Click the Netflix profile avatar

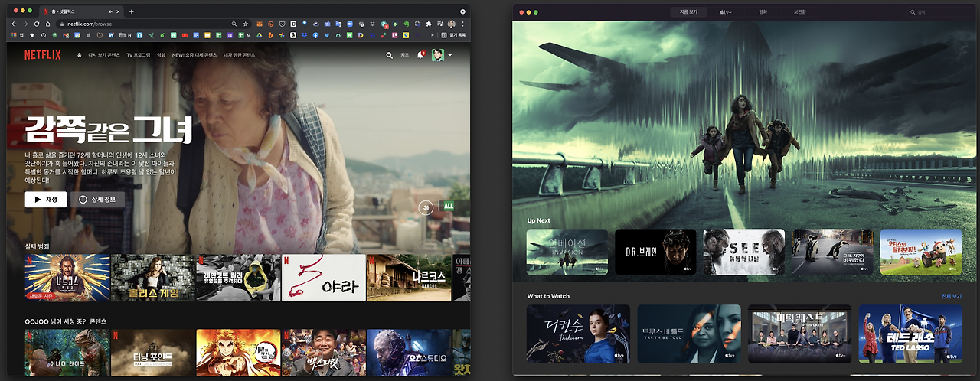[438, 55]
